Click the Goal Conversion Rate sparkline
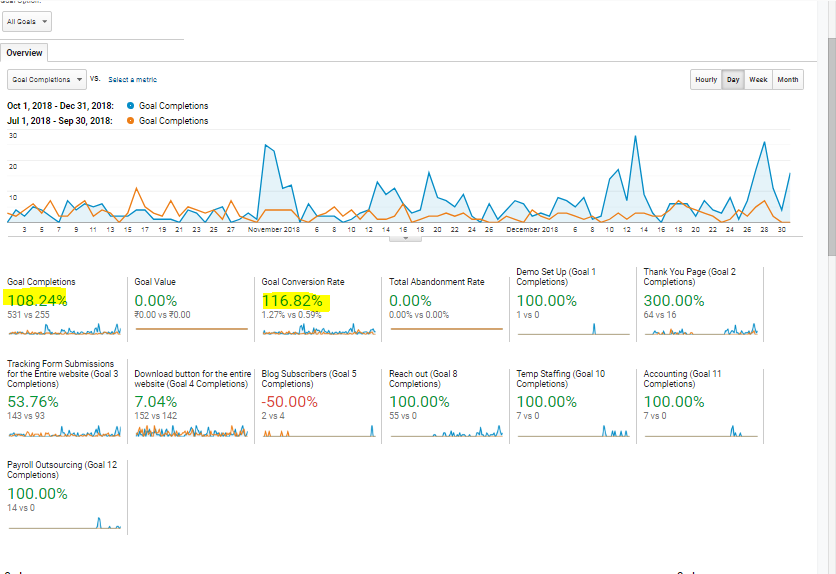The image size is (836, 574). click(x=319, y=329)
